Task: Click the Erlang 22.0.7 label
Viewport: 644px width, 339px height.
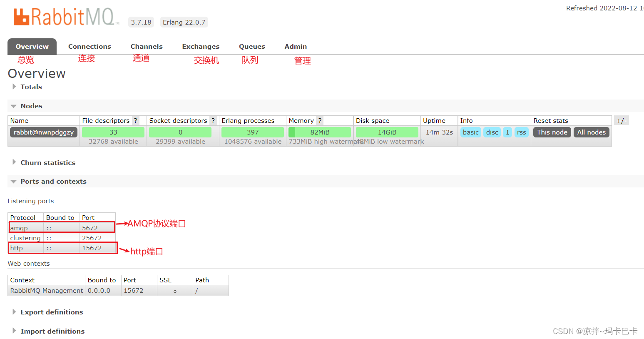Action: coord(184,22)
